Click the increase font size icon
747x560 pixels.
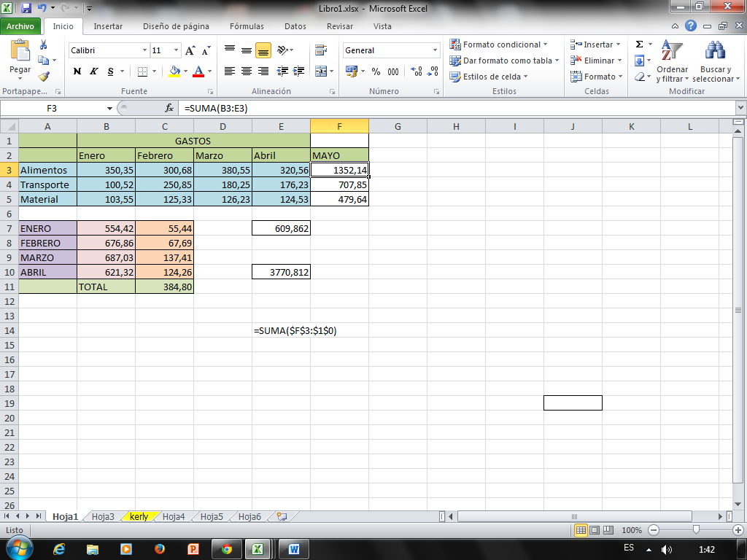pyautogui.click(x=190, y=51)
